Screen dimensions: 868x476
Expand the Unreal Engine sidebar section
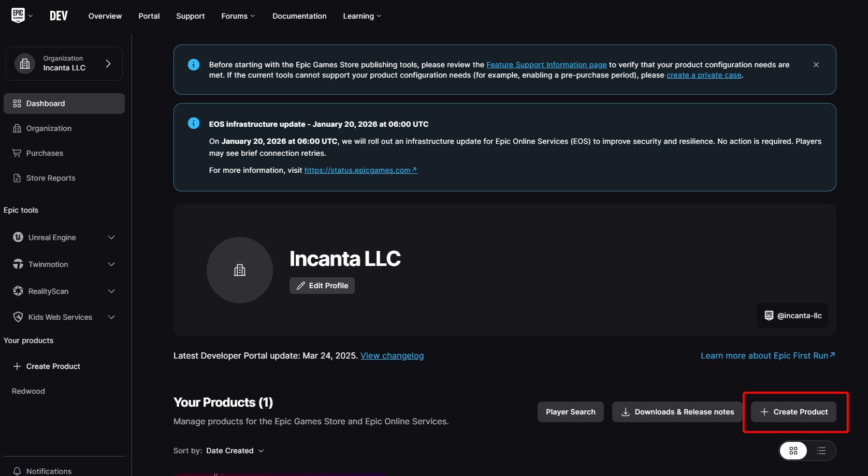(x=111, y=237)
